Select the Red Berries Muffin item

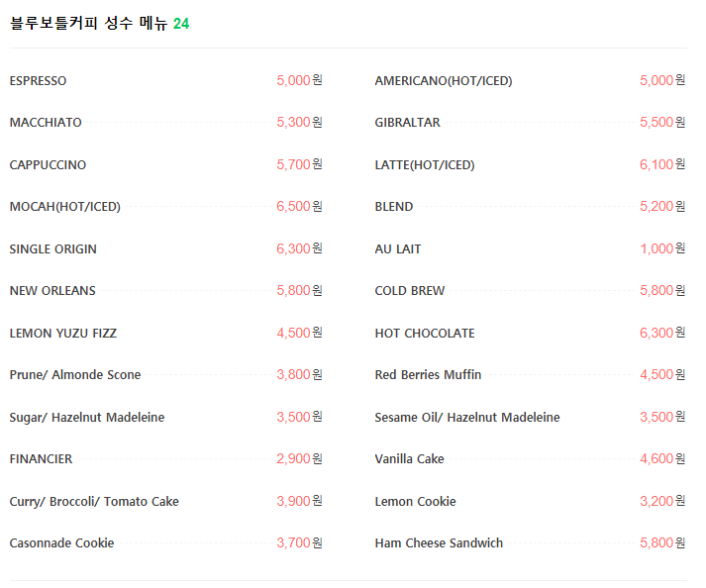(x=428, y=375)
